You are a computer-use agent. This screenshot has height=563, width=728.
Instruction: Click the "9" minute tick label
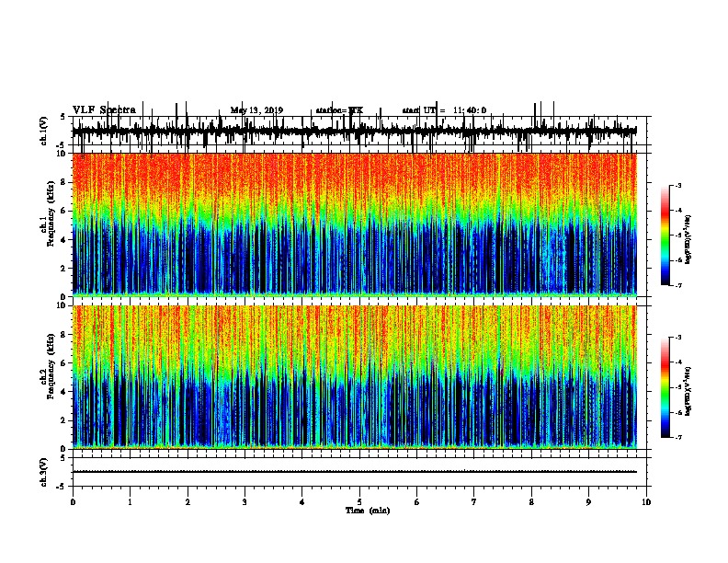tap(588, 502)
